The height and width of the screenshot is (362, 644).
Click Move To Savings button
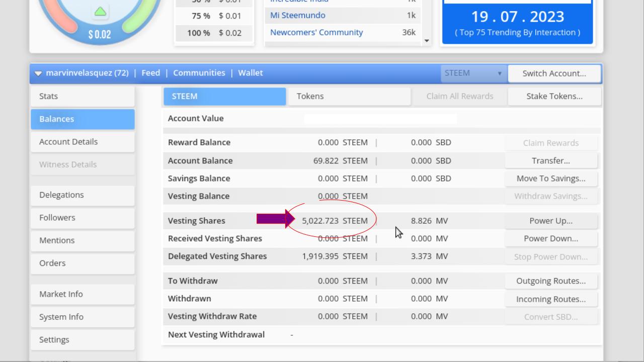[551, 178]
